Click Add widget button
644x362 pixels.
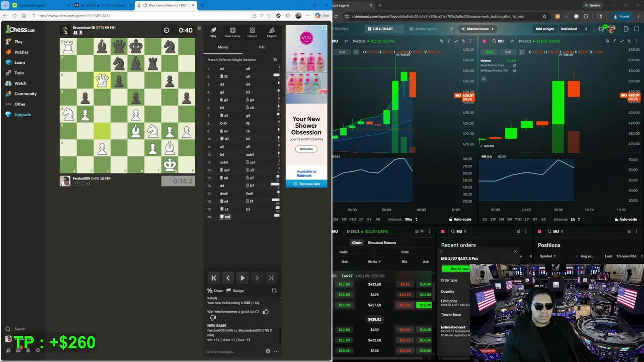click(x=544, y=29)
